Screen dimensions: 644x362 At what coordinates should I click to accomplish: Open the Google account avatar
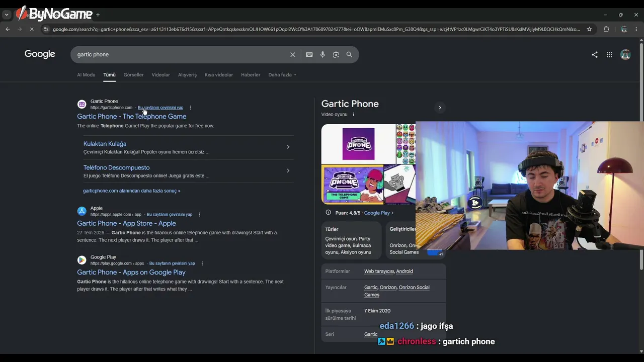click(x=625, y=55)
